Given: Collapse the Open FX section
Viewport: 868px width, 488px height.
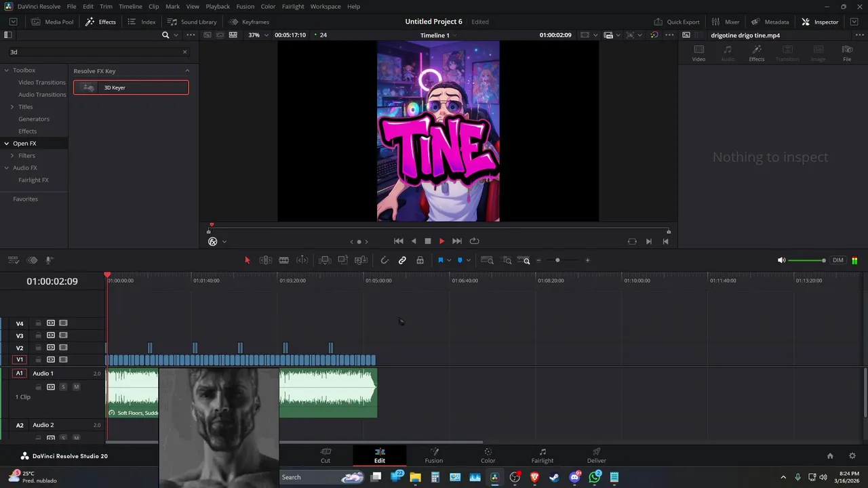Looking at the screenshot, I should [7, 144].
